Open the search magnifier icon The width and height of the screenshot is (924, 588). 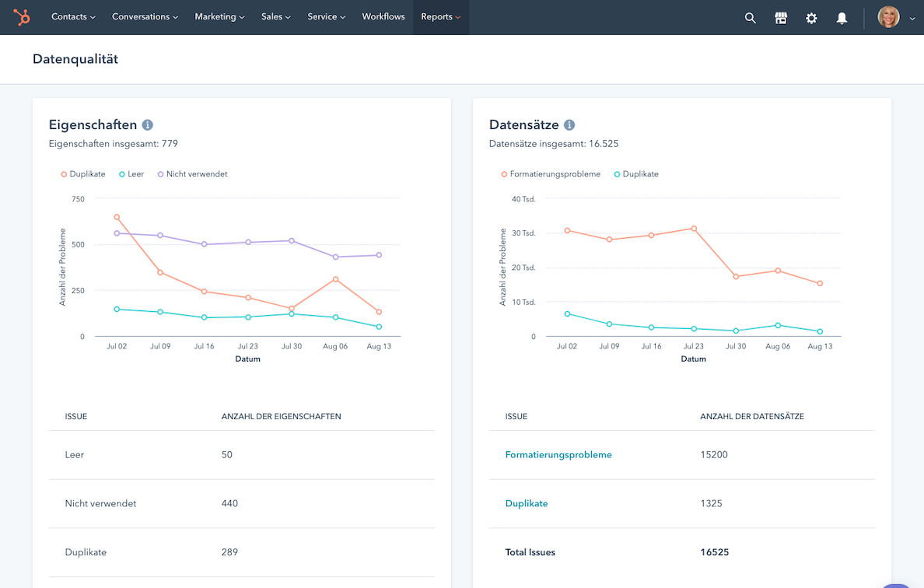point(750,18)
